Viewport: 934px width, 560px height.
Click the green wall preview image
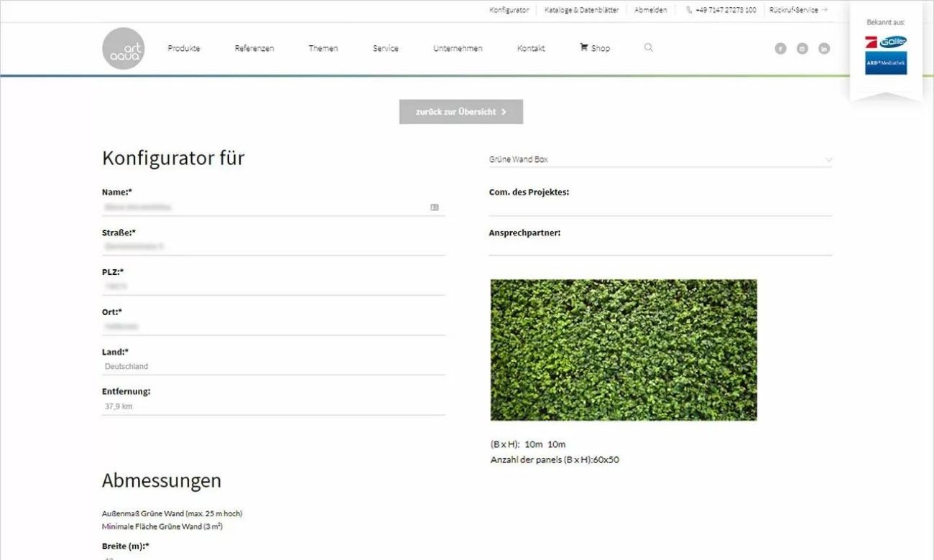tap(623, 350)
